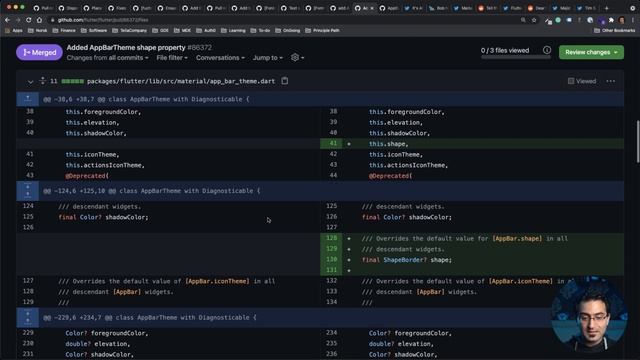Click the purple Merged status badge
This screenshot has width=640, height=360.
[x=39, y=52]
